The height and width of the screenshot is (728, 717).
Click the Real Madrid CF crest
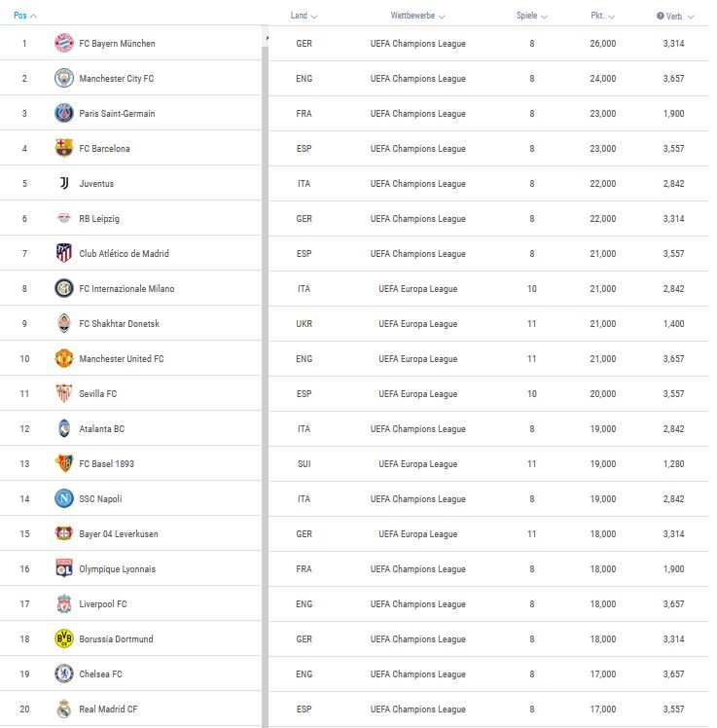coord(64,709)
